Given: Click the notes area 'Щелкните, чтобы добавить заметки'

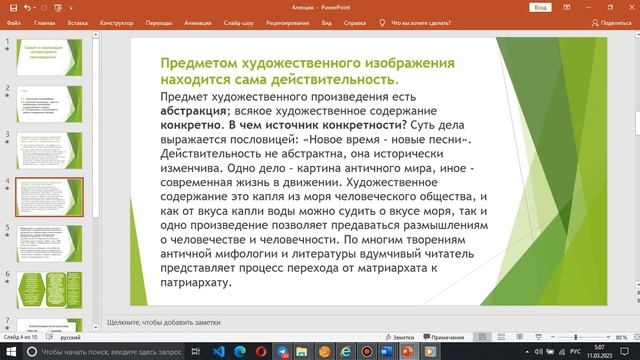Looking at the screenshot, I should (164, 322).
